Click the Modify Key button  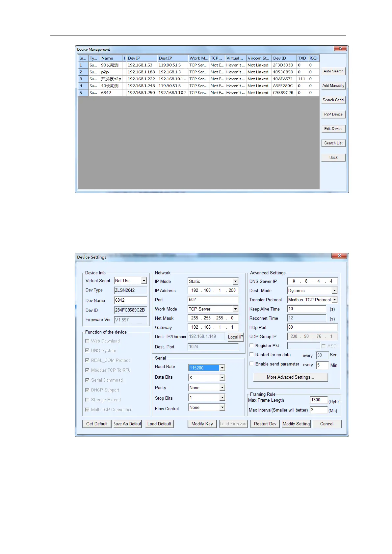(202, 424)
